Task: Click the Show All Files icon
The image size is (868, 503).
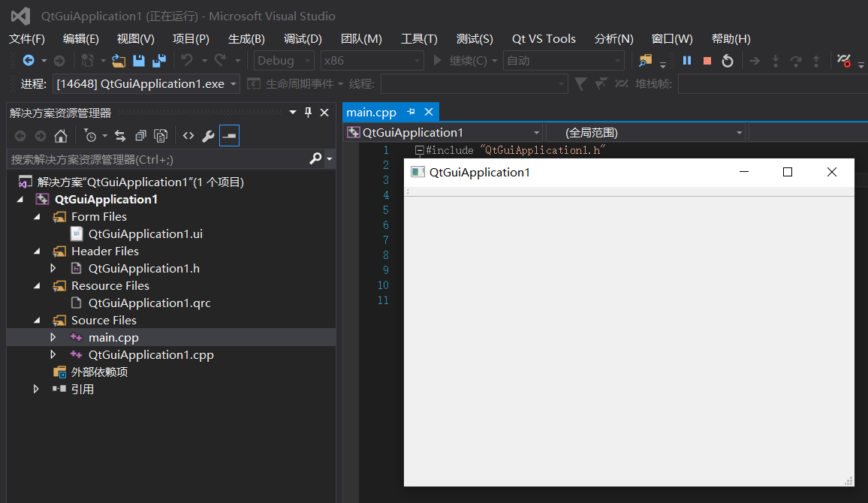Action: coord(161,136)
